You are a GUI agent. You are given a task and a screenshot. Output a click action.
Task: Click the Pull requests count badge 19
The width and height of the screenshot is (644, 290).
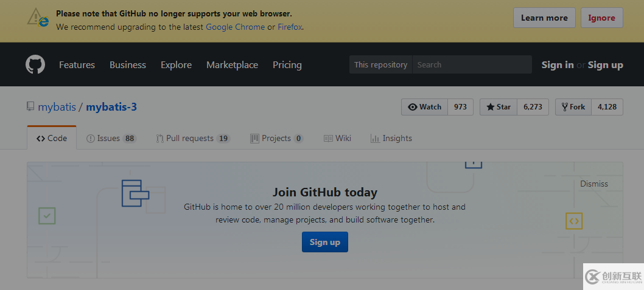click(223, 139)
